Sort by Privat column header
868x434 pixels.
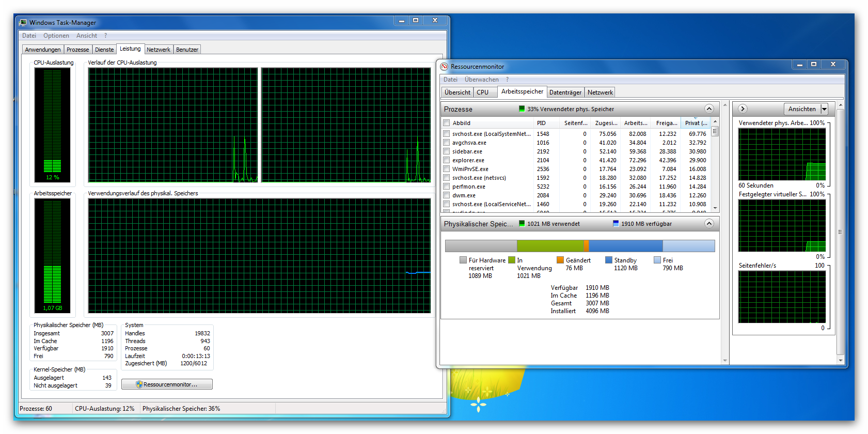click(696, 122)
